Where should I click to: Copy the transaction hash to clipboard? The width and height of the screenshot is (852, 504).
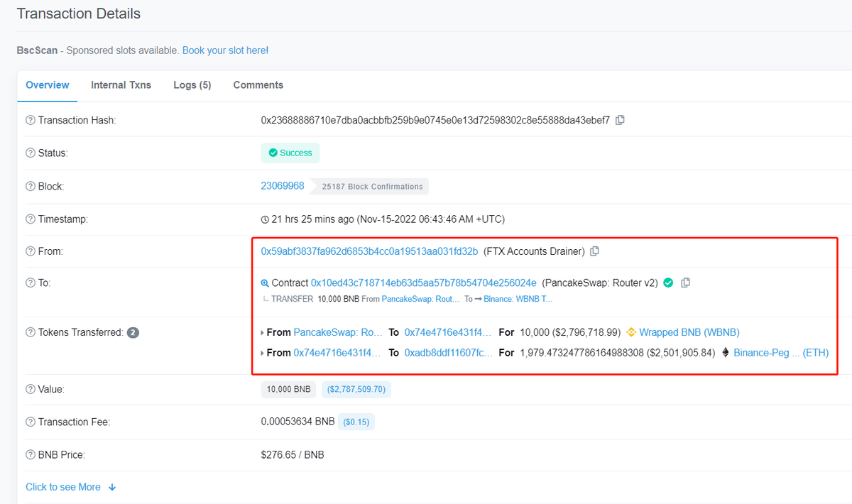pos(620,120)
